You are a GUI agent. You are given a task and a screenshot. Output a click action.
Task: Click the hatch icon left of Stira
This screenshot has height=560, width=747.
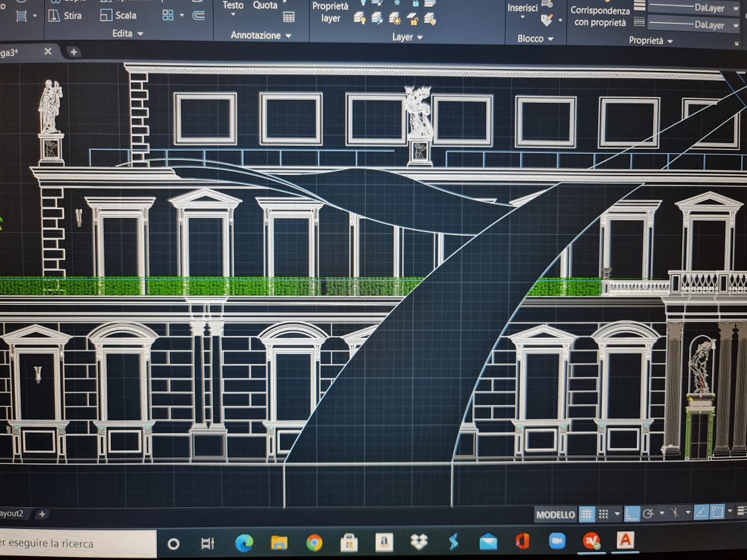22,16
